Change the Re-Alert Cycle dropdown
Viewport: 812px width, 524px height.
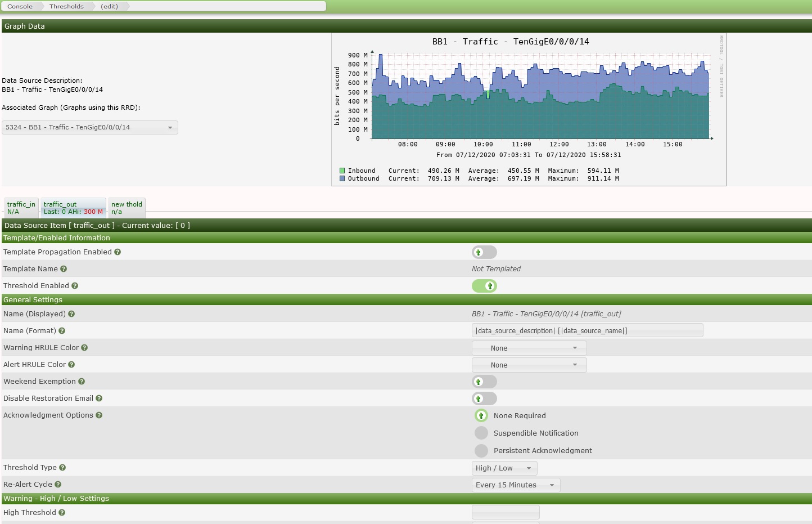coord(515,485)
